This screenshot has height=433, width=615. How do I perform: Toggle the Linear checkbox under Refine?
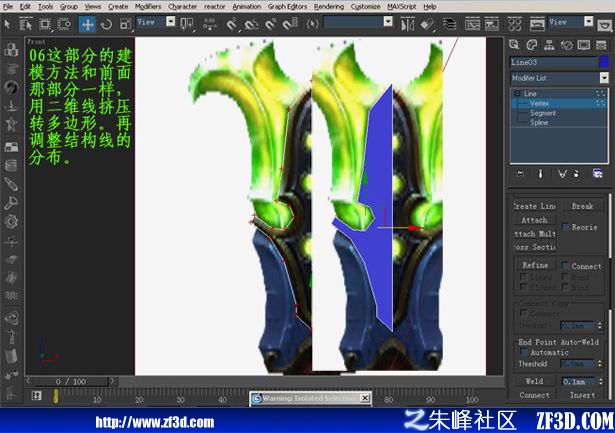point(523,277)
